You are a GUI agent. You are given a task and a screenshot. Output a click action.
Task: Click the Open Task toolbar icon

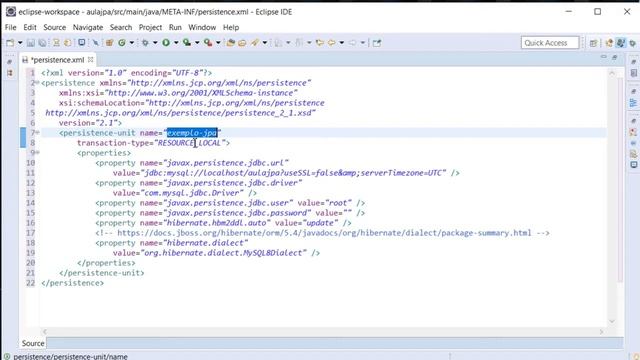click(x=242, y=42)
